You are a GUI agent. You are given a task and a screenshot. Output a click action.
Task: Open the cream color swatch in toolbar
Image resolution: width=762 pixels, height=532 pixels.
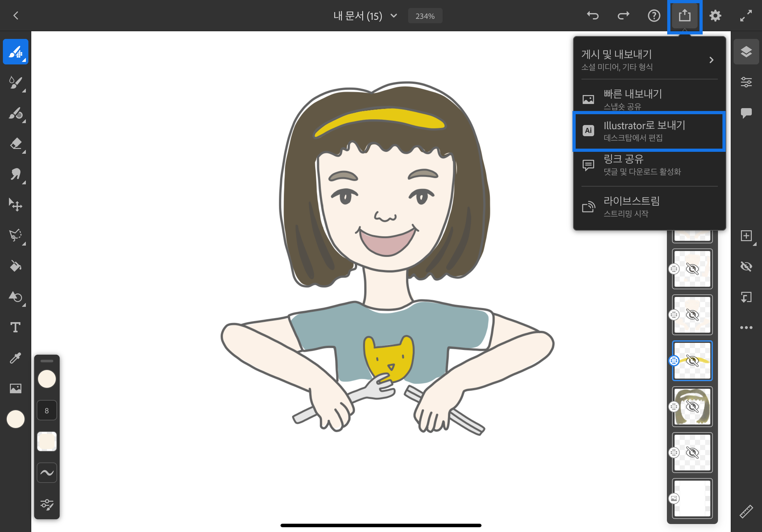coord(16,419)
